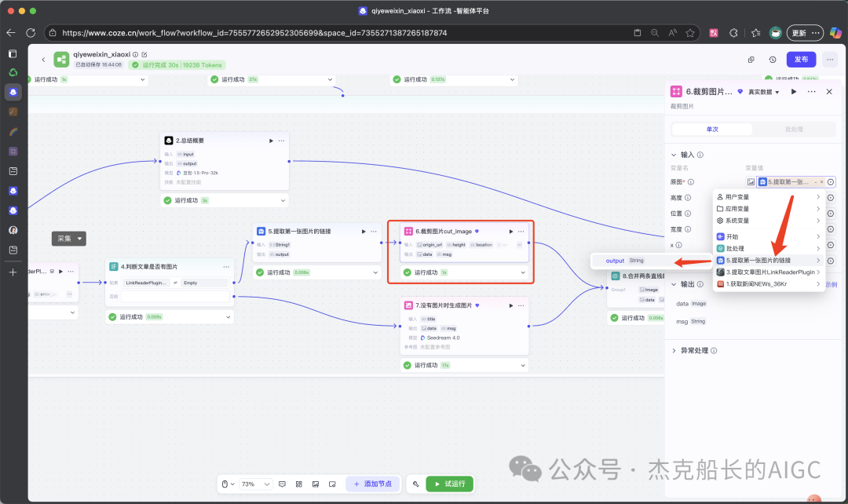Expand the 异常处理 section
The image size is (848, 504).
674,350
